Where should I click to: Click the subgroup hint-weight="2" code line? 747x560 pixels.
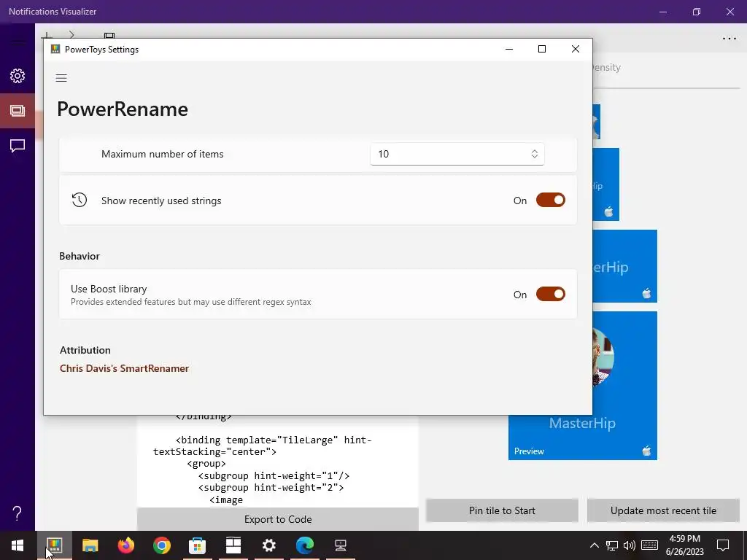(271, 488)
